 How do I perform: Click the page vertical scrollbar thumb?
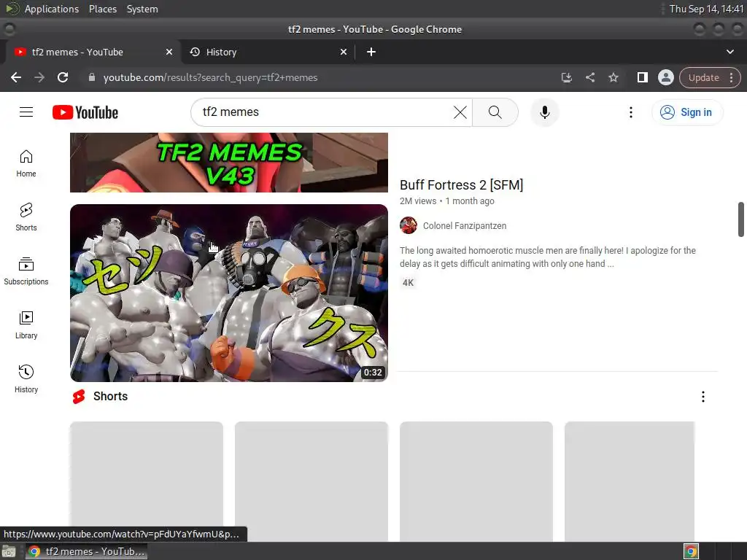tap(741, 219)
